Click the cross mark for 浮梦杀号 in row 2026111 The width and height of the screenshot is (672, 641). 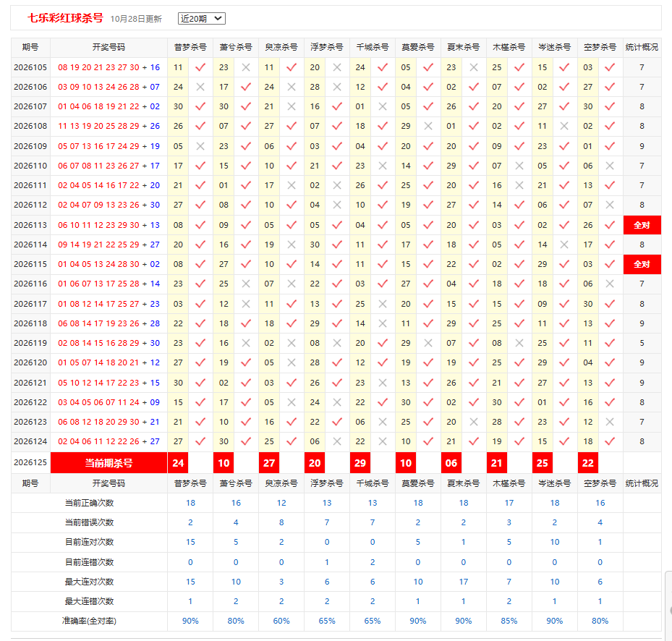point(337,185)
